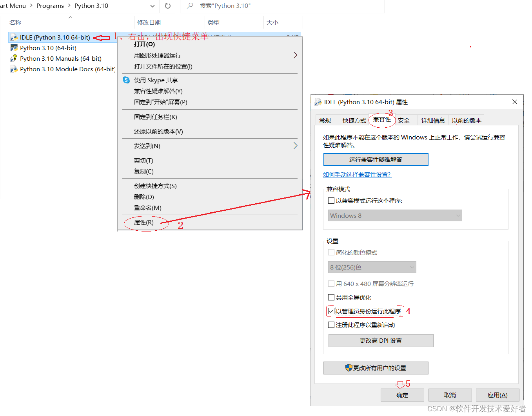Expand breadcrumb chevron after Start Menu

[31, 5]
